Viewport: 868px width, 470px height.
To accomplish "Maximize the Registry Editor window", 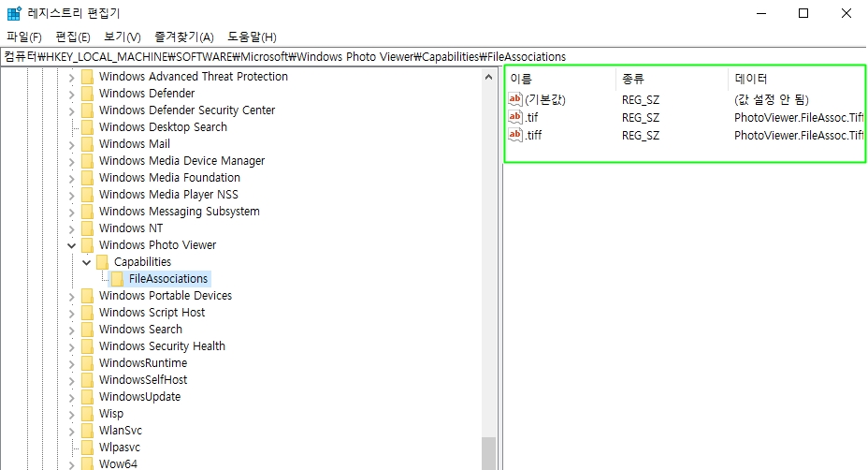I will (803, 13).
